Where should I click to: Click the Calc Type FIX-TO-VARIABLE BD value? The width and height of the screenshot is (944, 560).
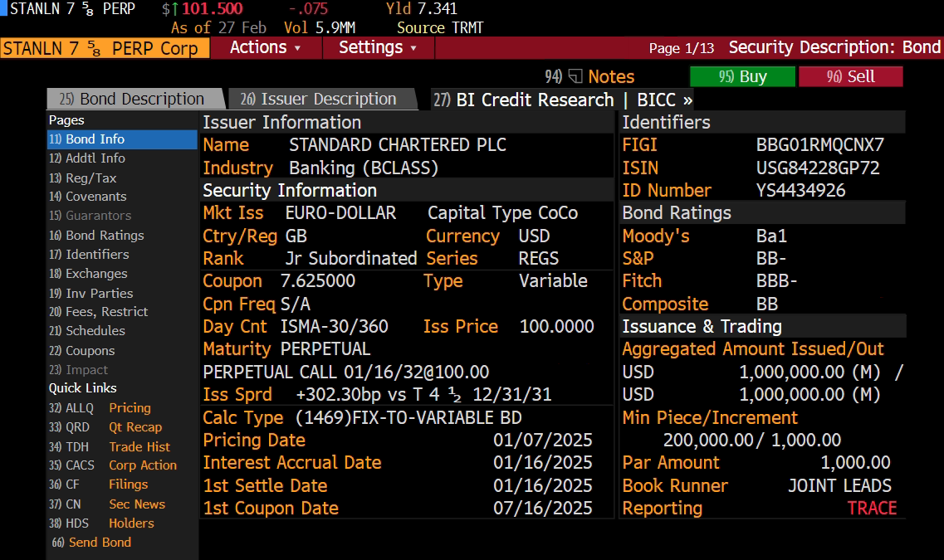408,417
